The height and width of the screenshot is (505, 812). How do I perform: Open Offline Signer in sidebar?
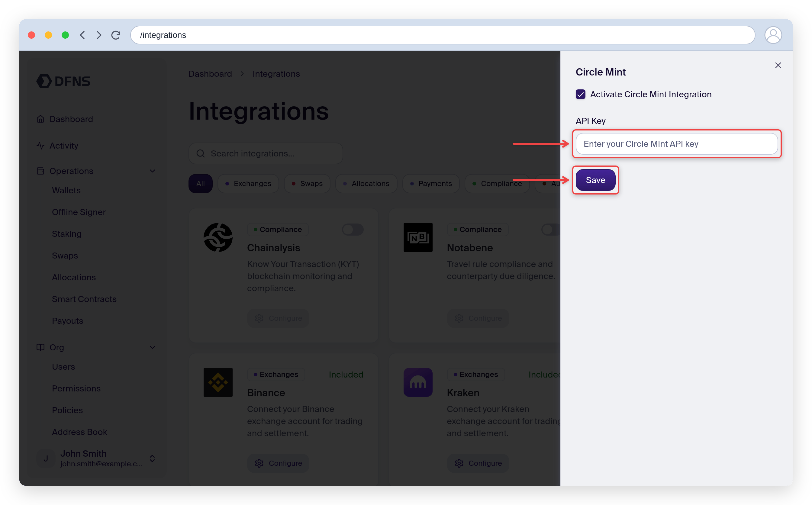(79, 212)
